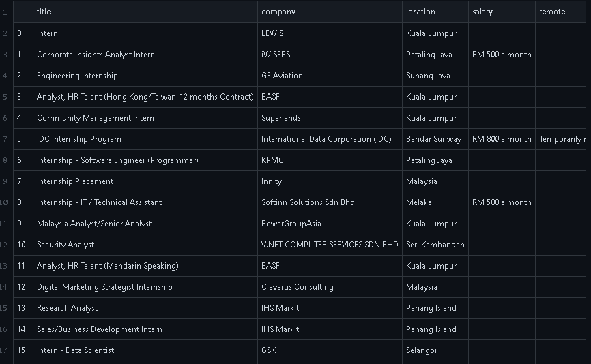Viewport: 591px width, 364px height.
Task: Click the "salary" column header
Action: [x=482, y=12]
